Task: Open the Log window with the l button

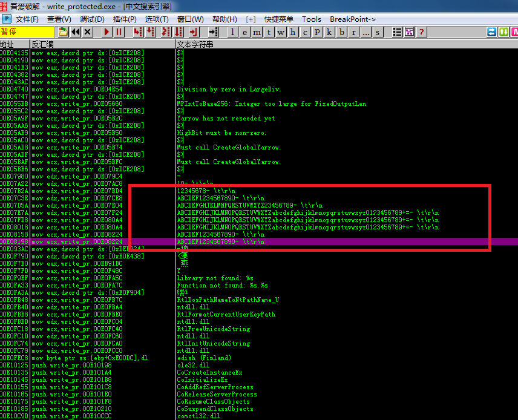Action: pos(232,32)
